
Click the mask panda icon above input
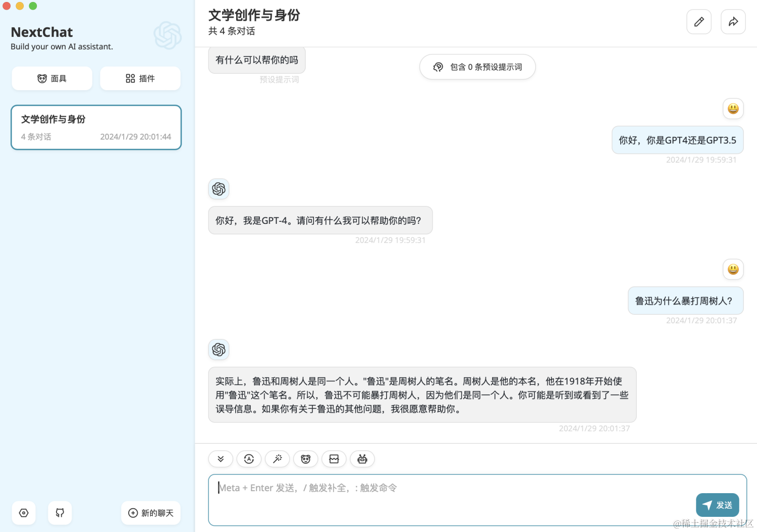click(x=305, y=459)
